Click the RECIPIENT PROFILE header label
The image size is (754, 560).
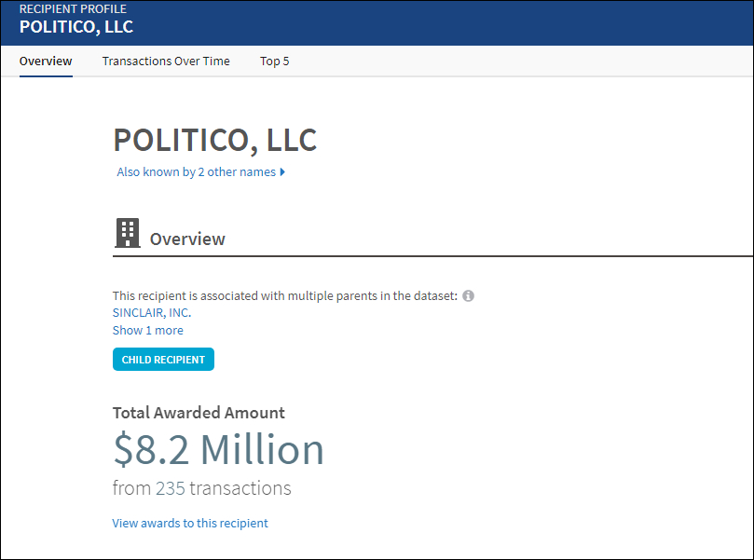(x=73, y=9)
